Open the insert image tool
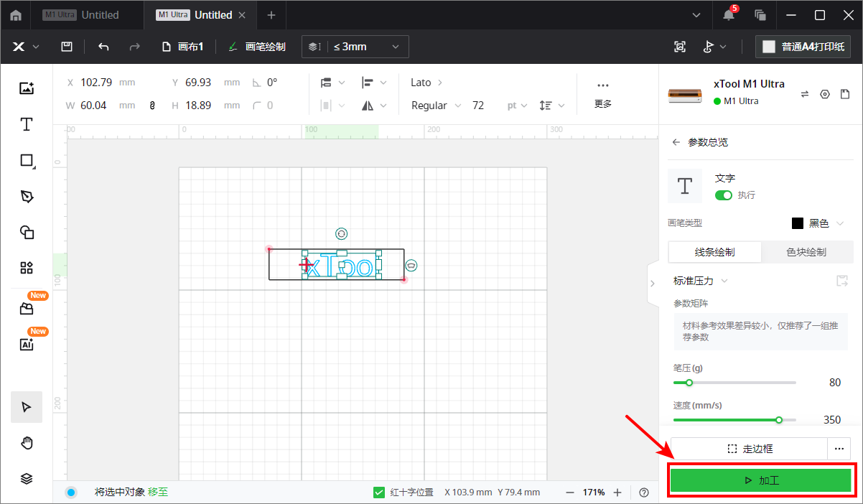The height and width of the screenshot is (504, 863). point(27,88)
